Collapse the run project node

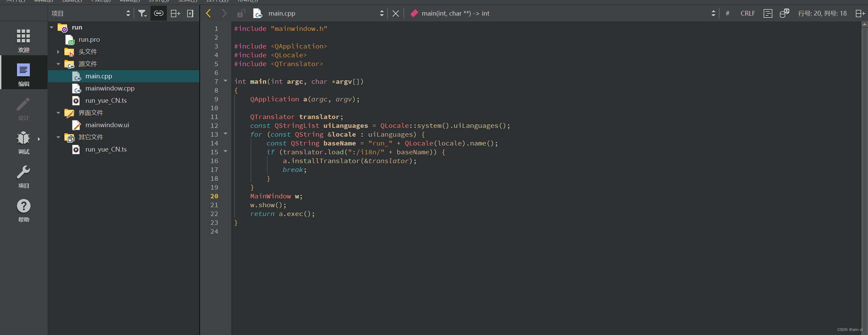tap(52, 27)
